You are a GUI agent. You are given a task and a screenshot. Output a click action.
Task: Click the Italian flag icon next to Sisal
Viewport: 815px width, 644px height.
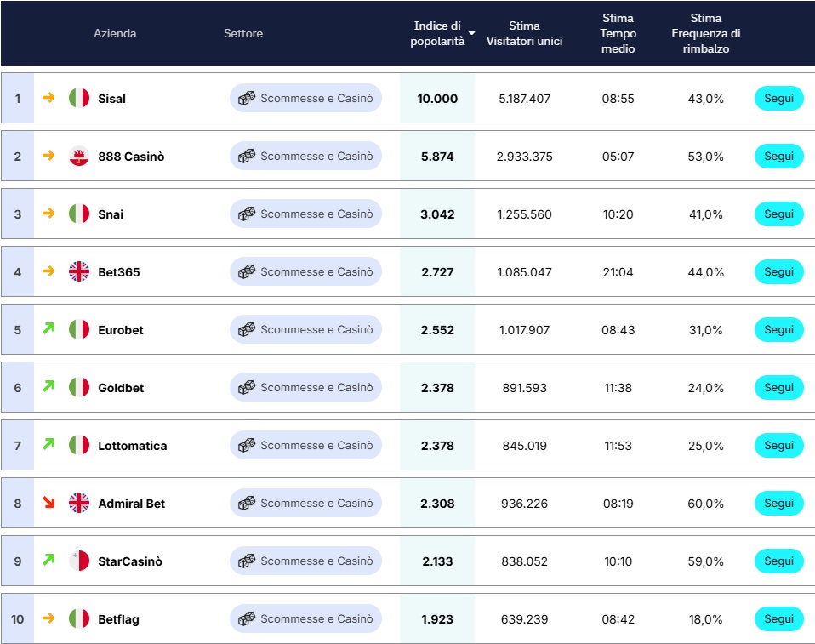coord(79,99)
